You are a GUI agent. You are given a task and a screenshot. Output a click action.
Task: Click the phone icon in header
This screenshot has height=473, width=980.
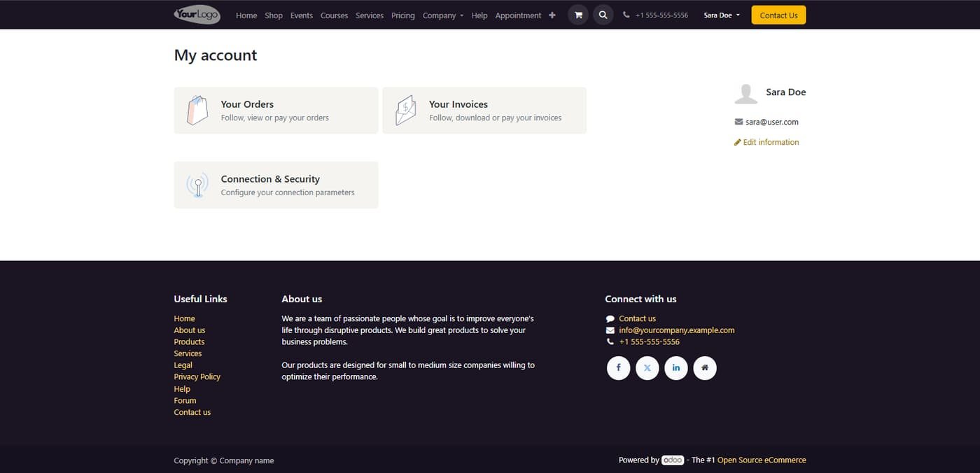pos(626,15)
